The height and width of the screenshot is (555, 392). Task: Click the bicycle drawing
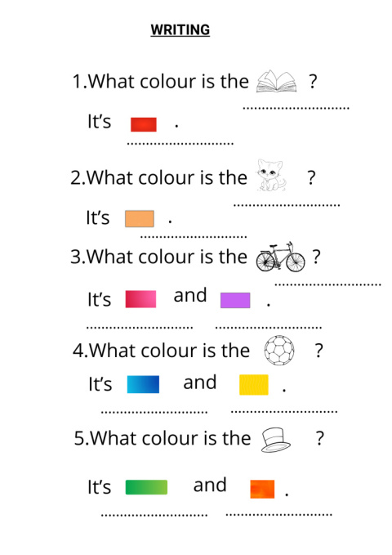280,257
